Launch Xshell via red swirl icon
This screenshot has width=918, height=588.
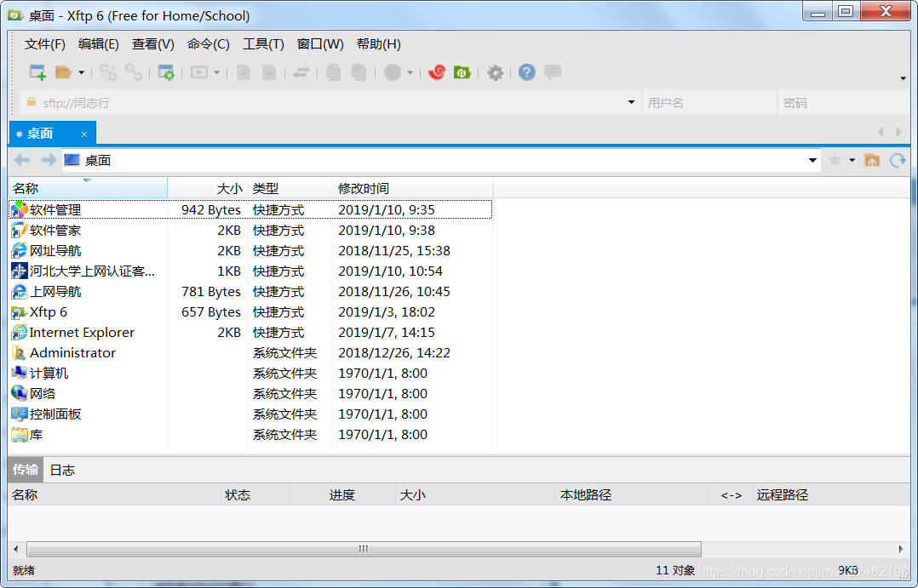point(437,72)
